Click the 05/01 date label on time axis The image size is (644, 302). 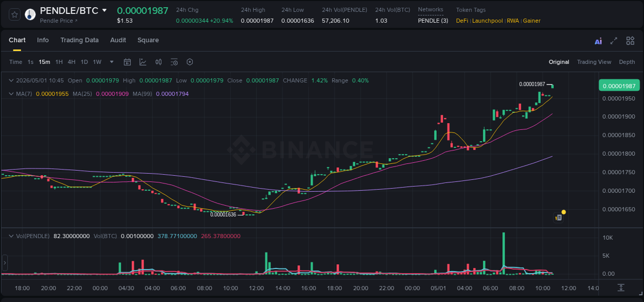[438, 288]
